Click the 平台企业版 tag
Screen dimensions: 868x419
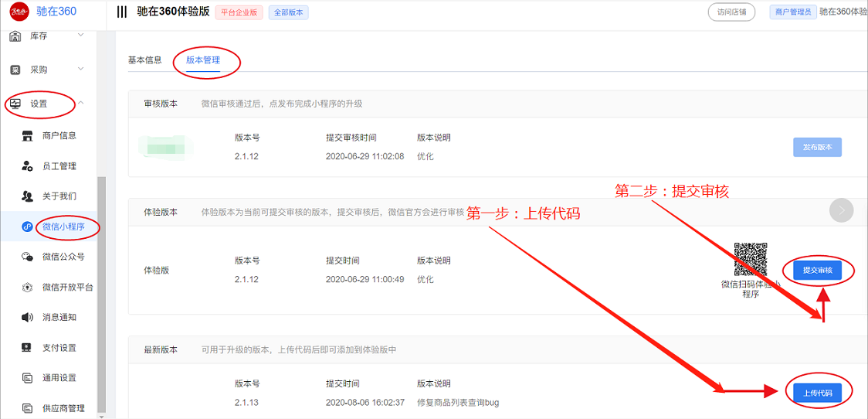(x=239, y=12)
